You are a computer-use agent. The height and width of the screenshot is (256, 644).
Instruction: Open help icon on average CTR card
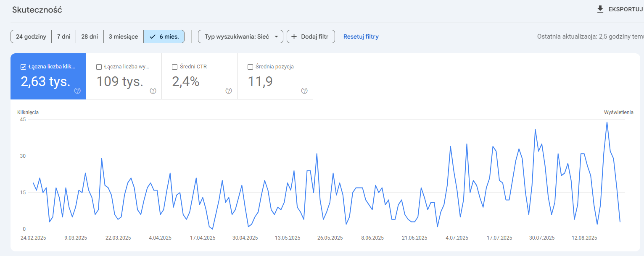point(229,91)
